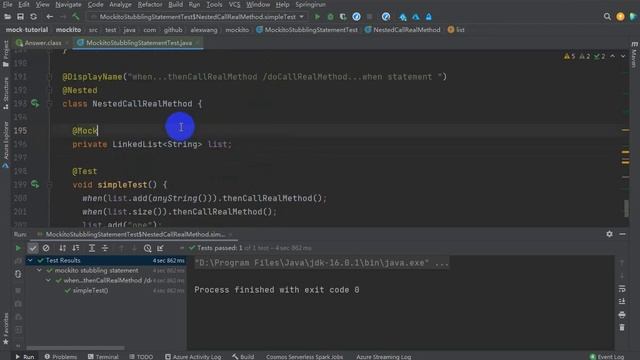Run with coverage shield icon
The height and width of the screenshot is (360, 640).
coord(343,17)
